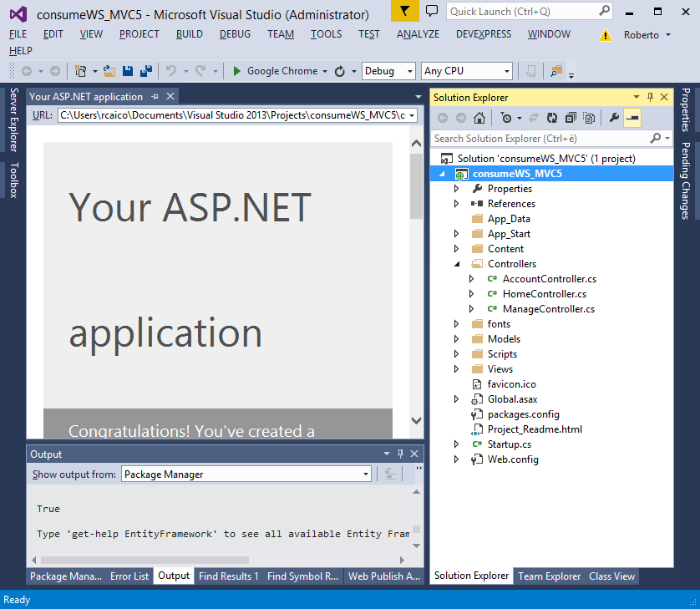The image size is (700, 609).
Task: Click the account warning triangle icon
Action: (605, 35)
